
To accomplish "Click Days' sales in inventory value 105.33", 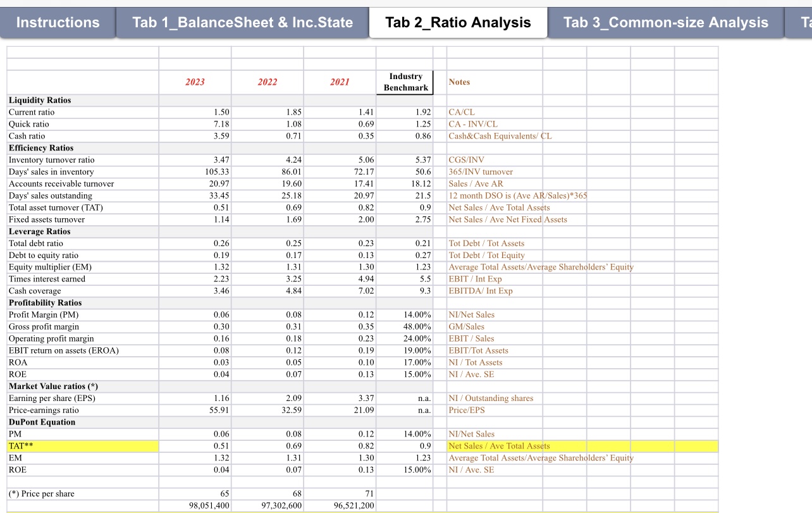I will [195, 172].
